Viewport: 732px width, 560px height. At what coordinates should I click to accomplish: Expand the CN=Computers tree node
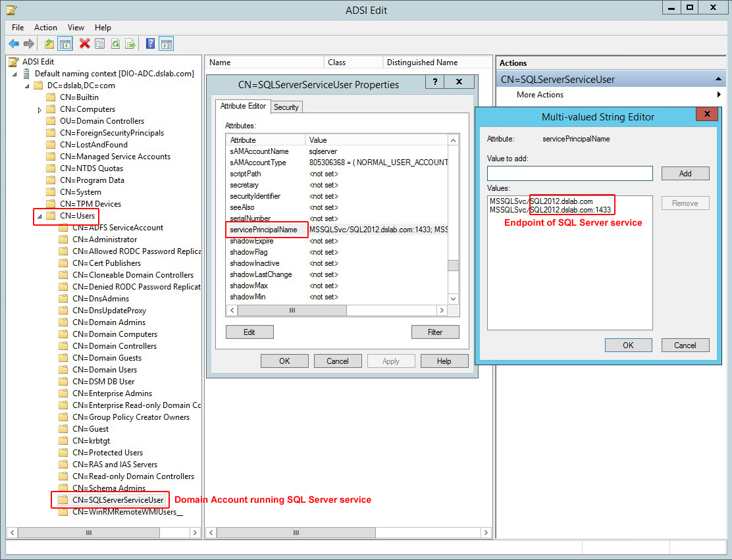40,110
